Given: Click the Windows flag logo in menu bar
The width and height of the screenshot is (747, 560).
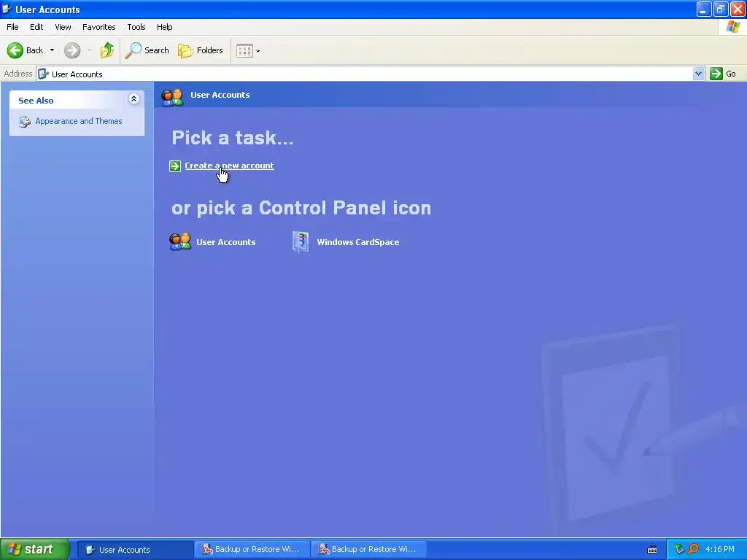Looking at the screenshot, I should point(732,27).
